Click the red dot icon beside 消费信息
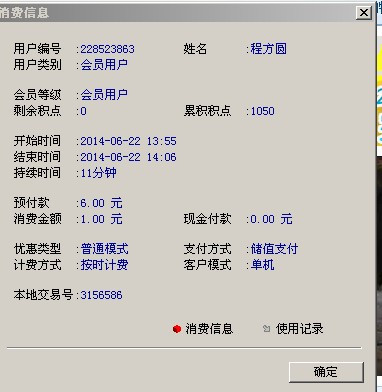 click(177, 329)
